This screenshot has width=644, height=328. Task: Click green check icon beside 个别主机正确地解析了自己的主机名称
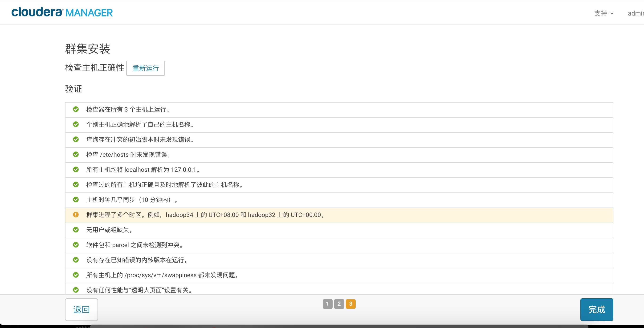(76, 124)
